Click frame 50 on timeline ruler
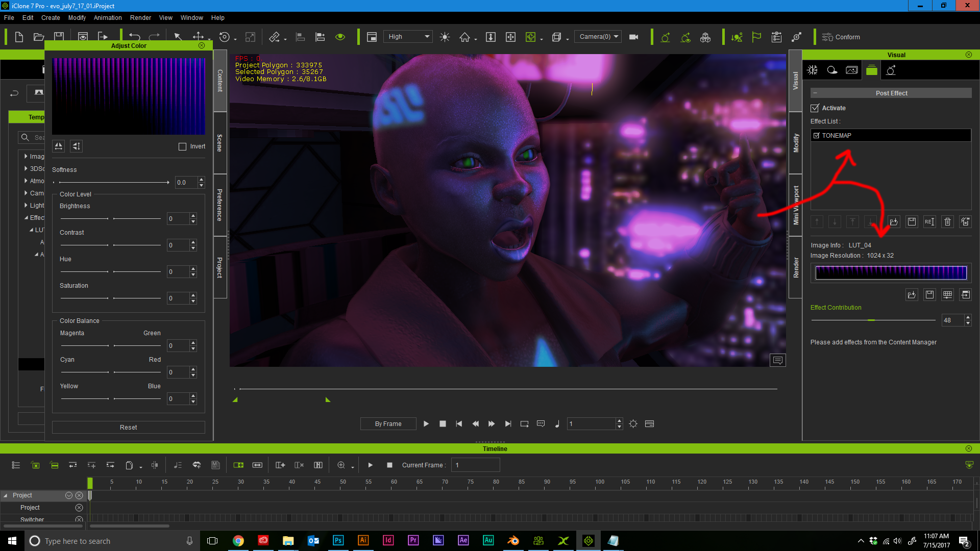 coord(342,482)
